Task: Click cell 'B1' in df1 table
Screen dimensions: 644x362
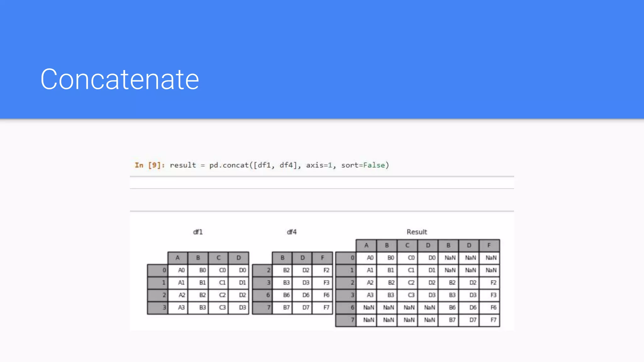Action: 198,282
